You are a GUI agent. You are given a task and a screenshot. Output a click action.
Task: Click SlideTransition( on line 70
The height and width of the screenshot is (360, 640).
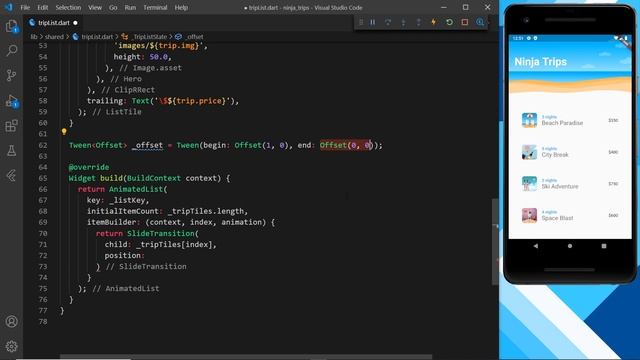pos(163,233)
